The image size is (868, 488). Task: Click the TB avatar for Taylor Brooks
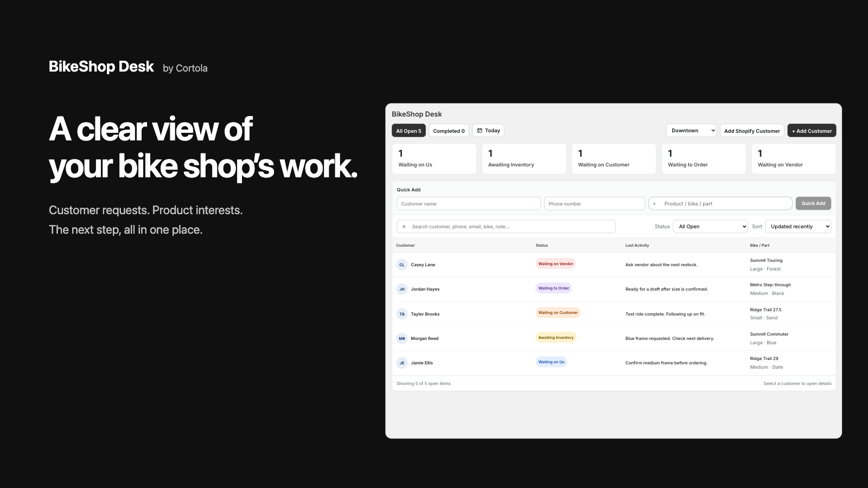coord(402,314)
